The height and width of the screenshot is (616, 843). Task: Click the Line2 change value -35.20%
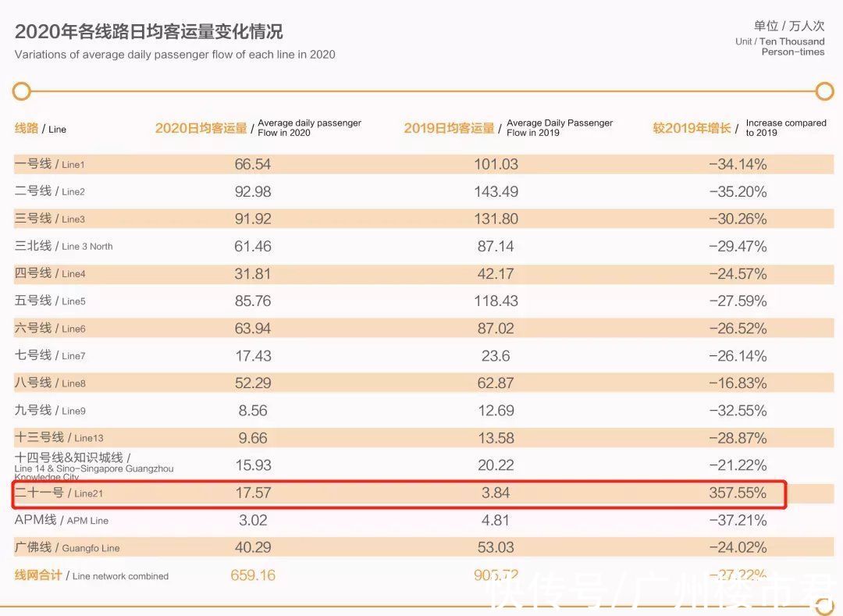pyautogui.click(x=738, y=192)
